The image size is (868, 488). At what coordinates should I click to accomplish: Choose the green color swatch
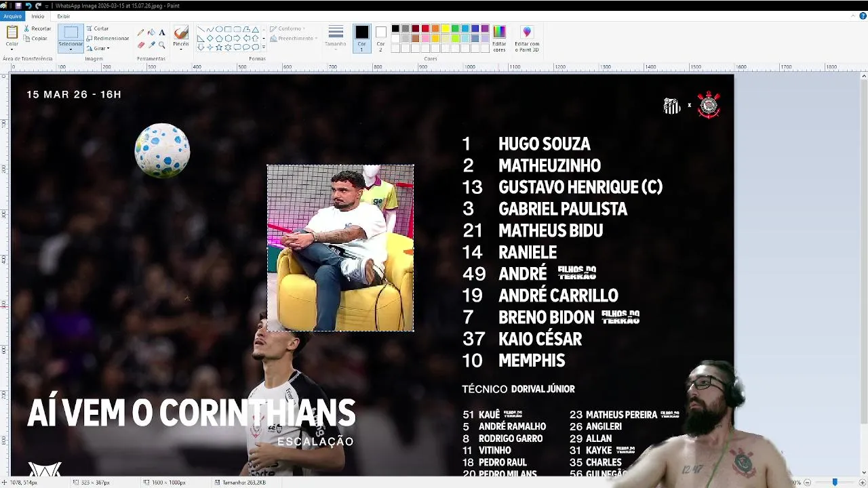click(455, 28)
